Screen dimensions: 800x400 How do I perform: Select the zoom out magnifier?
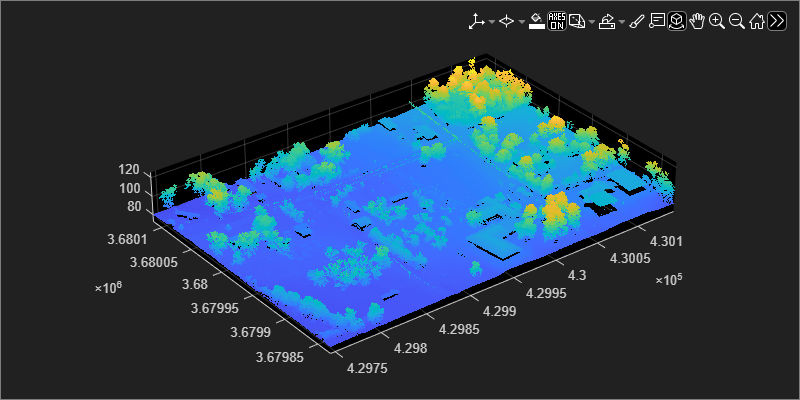pyautogui.click(x=737, y=21)
